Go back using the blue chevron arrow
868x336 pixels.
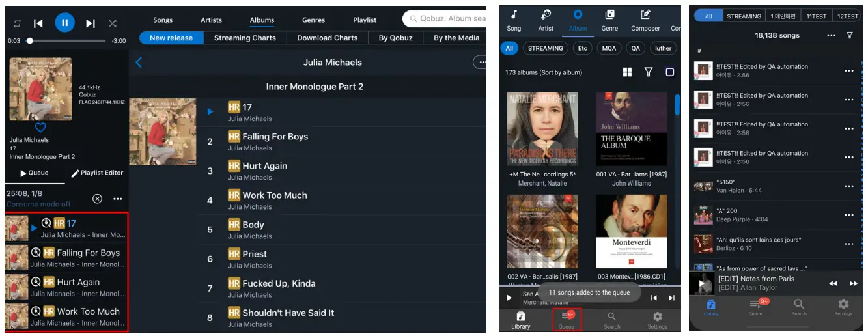[139, 63]
